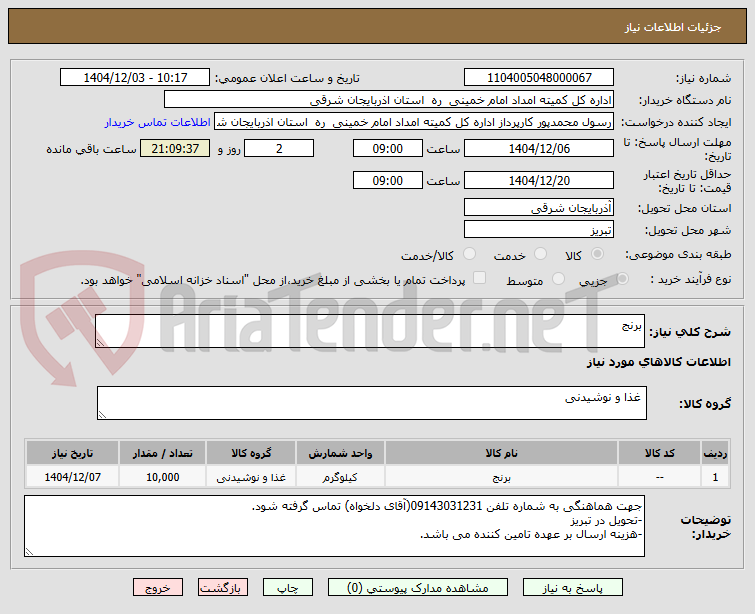The image size is (755, 614).
Task: Click the response deadline date 1404/12/06
Action: [x=539, y=148]
